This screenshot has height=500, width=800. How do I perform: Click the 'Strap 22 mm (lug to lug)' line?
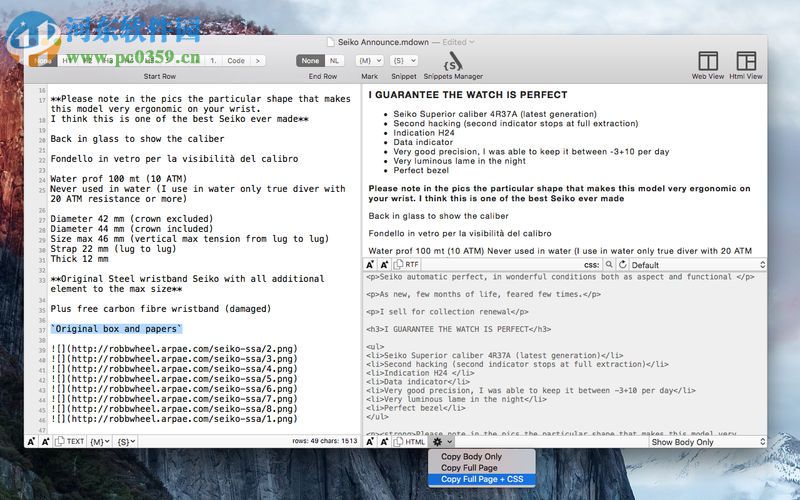(113, 248)
